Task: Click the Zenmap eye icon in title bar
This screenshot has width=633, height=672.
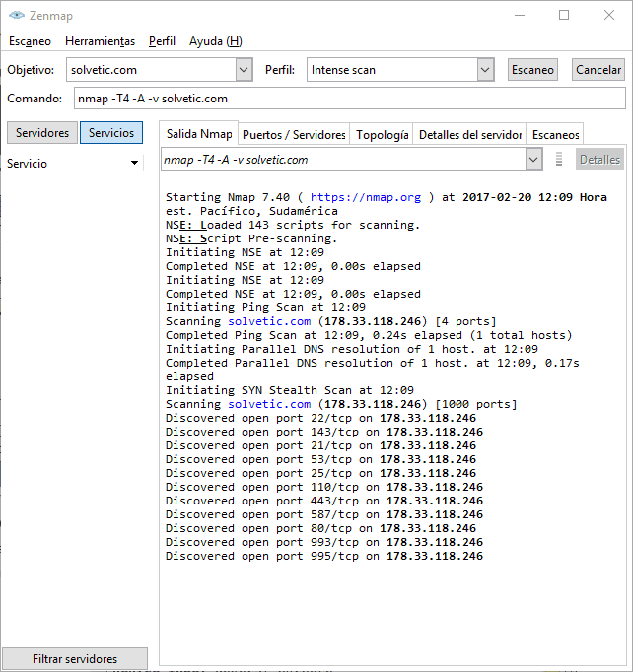Action: click(17, 16)
